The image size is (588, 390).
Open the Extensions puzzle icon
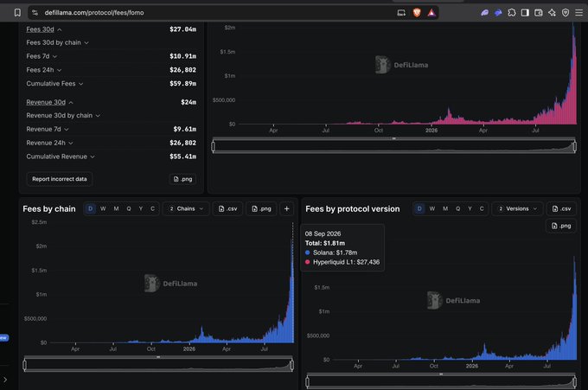coord(512,13)
